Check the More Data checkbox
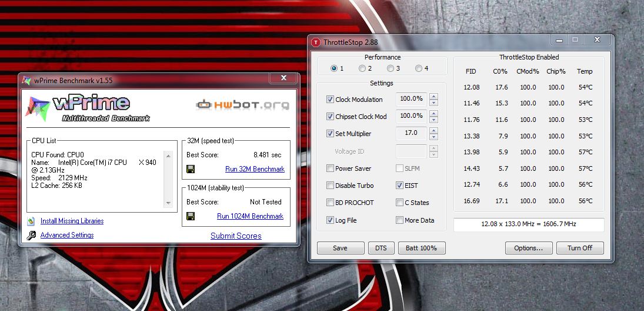Screen dimensions: 644x311 pos(399,220)
